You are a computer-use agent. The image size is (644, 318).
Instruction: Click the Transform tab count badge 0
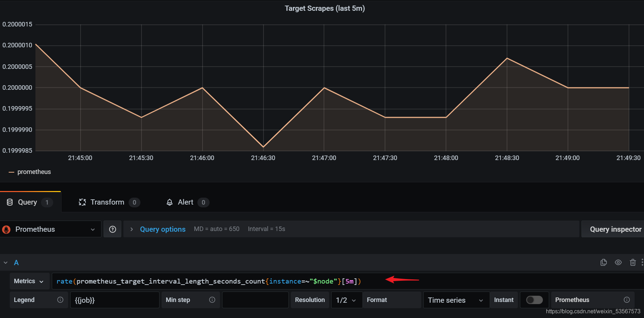(134, 202)
